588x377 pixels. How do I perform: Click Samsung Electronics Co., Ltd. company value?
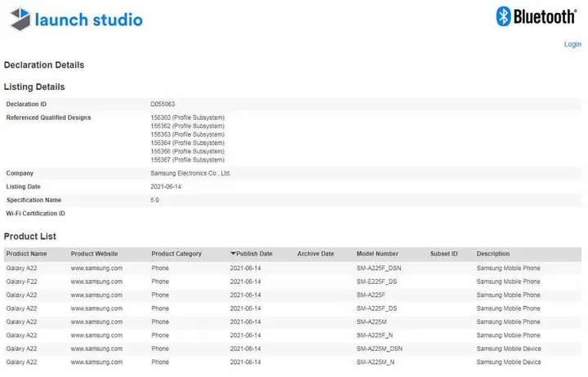[x=191, y=173]
